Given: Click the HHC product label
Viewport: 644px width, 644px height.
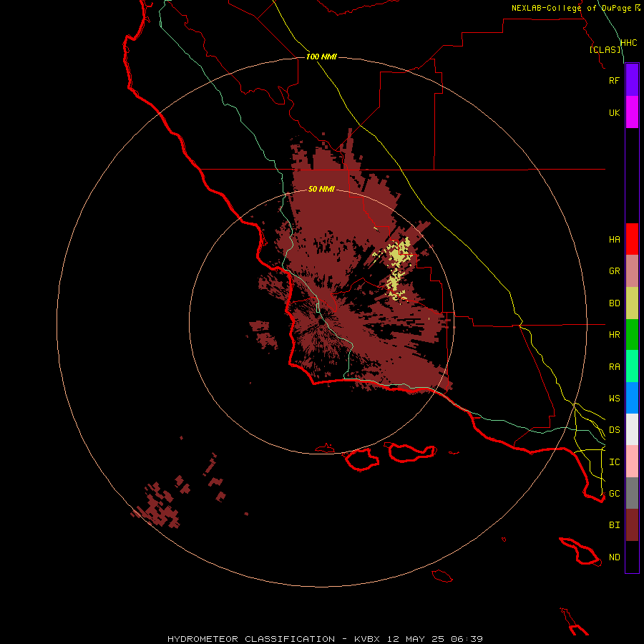Looking at the screenshot, I should [x=628, y=43].
